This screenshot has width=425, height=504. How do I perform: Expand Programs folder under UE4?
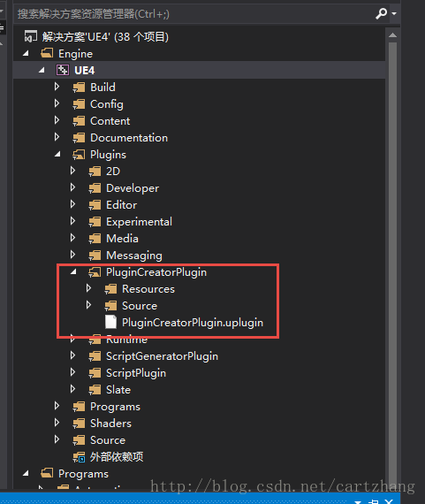57,406
